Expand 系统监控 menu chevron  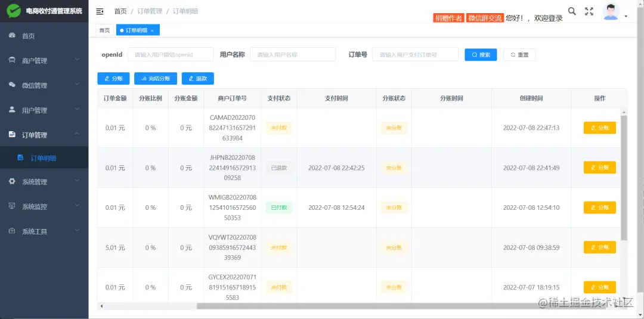pyautogui.click(x=77, y=206)
